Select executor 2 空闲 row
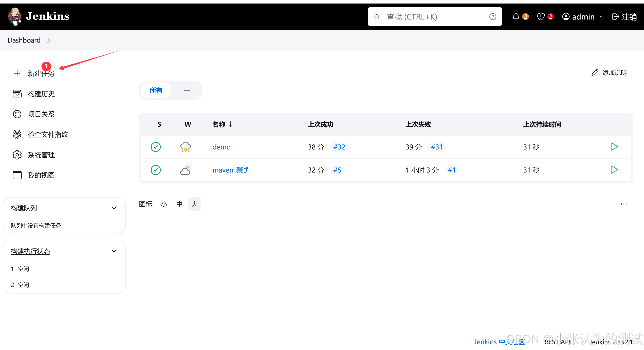The height and width of the screenshot is (350, 644). coord(64,285)
